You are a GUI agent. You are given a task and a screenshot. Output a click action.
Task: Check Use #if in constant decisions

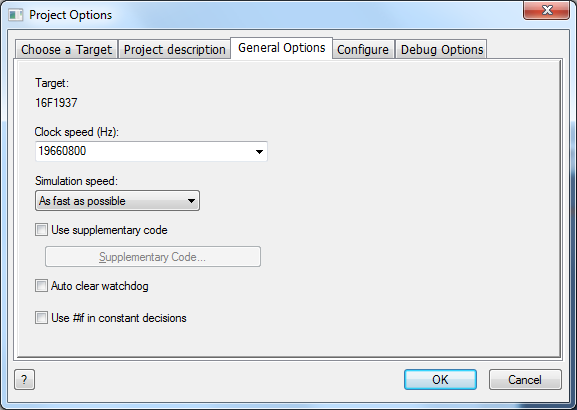point(41,318)
